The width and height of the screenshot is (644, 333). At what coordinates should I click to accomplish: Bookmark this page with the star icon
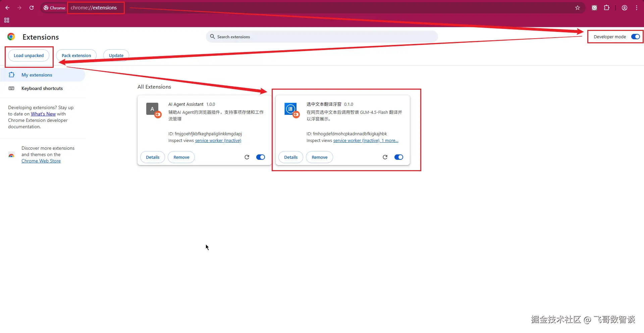tap(578, 8)
